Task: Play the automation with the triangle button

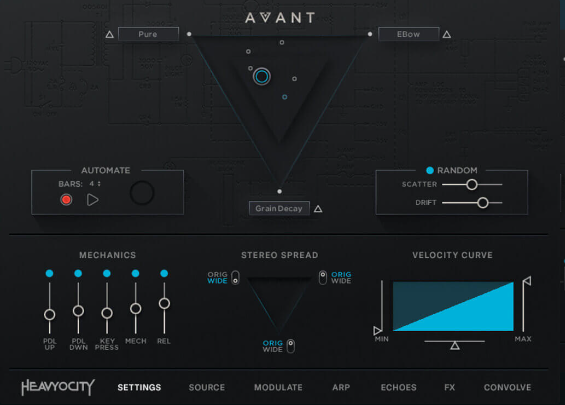Action: [x=92, y=200]
